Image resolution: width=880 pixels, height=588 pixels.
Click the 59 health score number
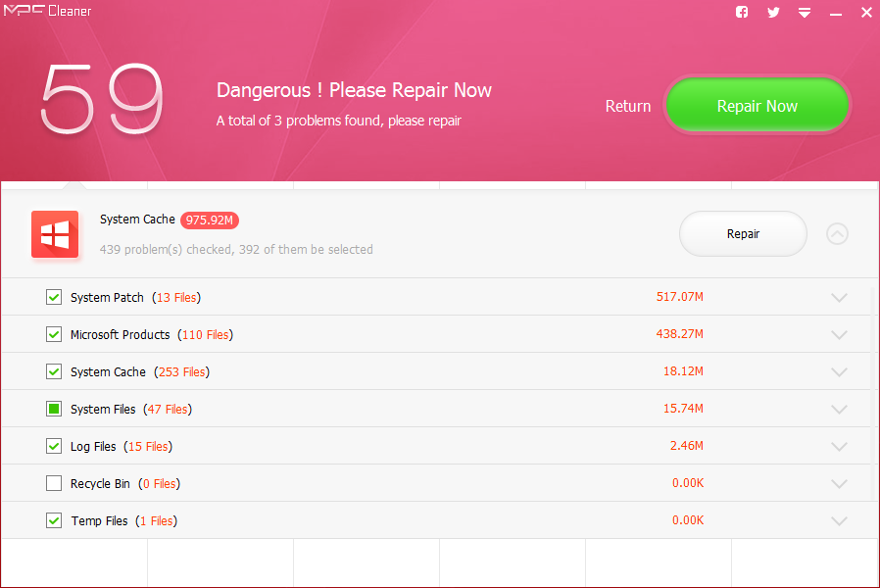pyautogui.click(x=102, y=103)
